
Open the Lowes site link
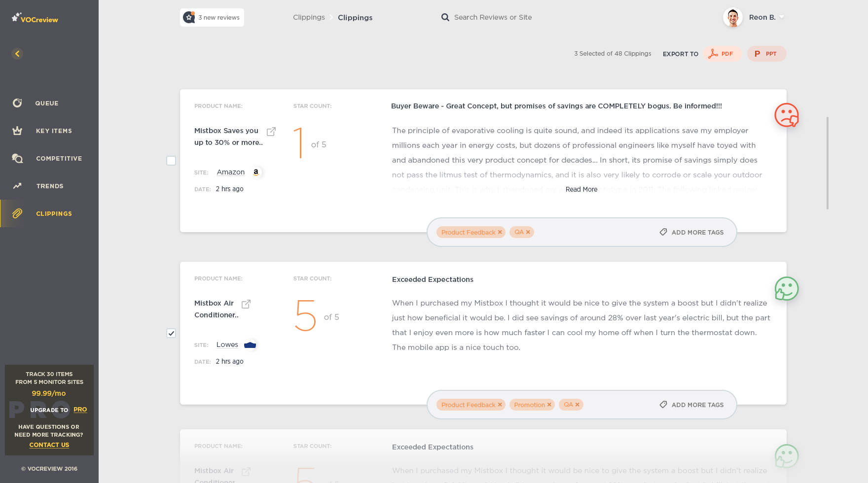pyautogui.click(x=227, y=345)
